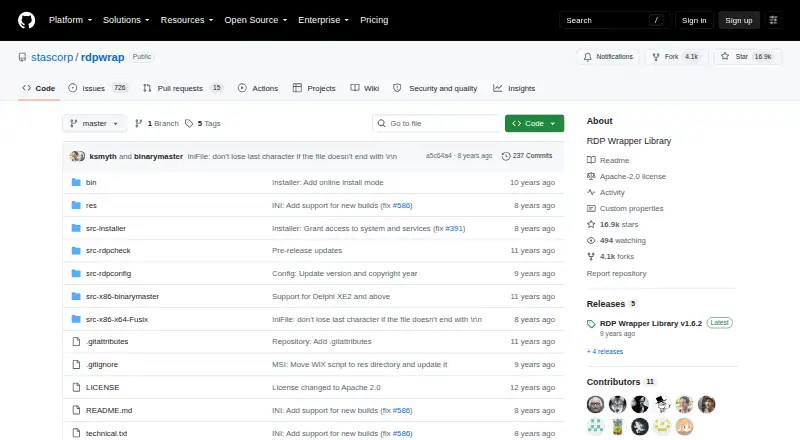Open the stascorp owner link
Viewport: 800px width, 440px height.
pos(52,57)
